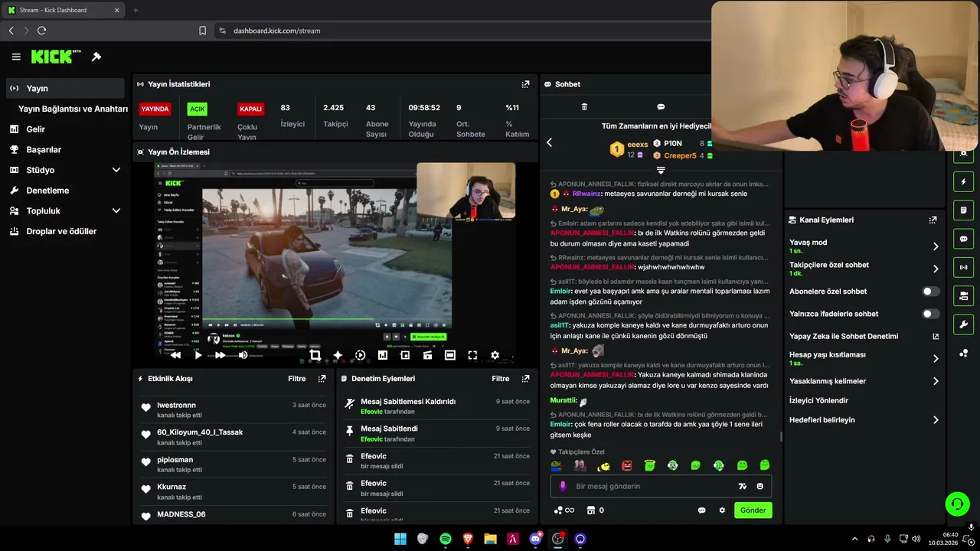
Task: Click the green support headset floating button
Action: (x=957, y=504)
